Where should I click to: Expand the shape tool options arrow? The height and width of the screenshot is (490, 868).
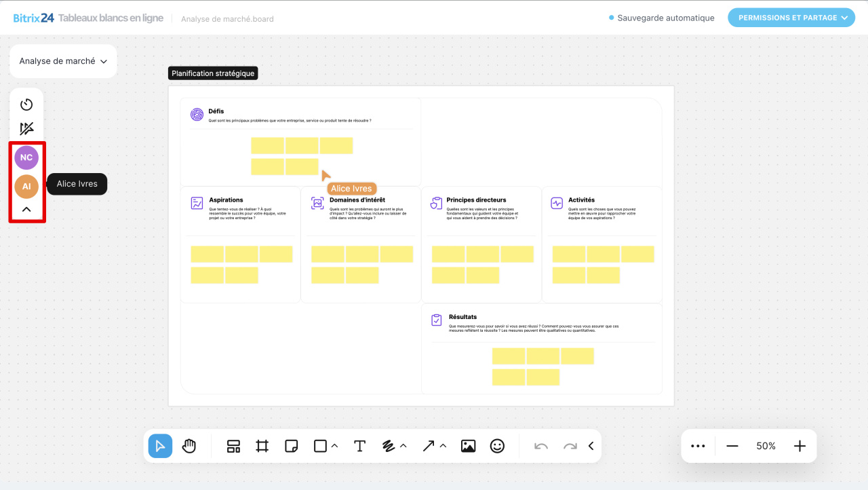click(334, 446)
